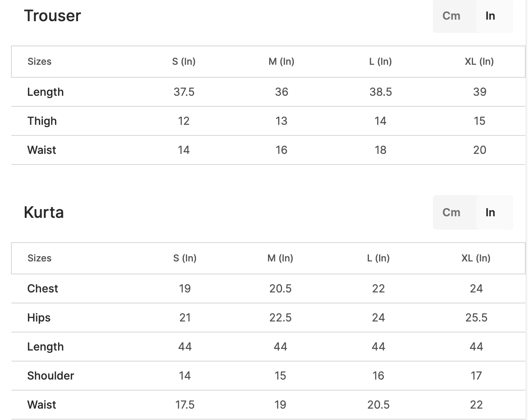Click the Kurta section heading

(x=44, y=212)
